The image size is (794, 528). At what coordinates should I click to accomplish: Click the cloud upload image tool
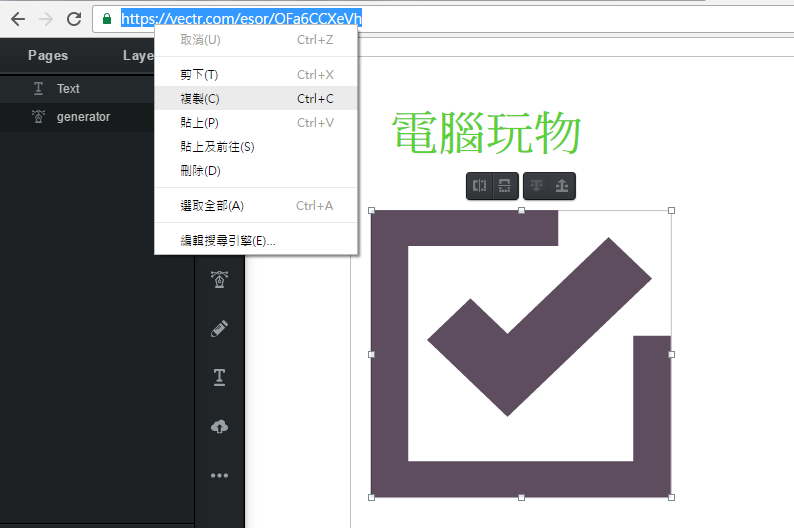(219, 427)
